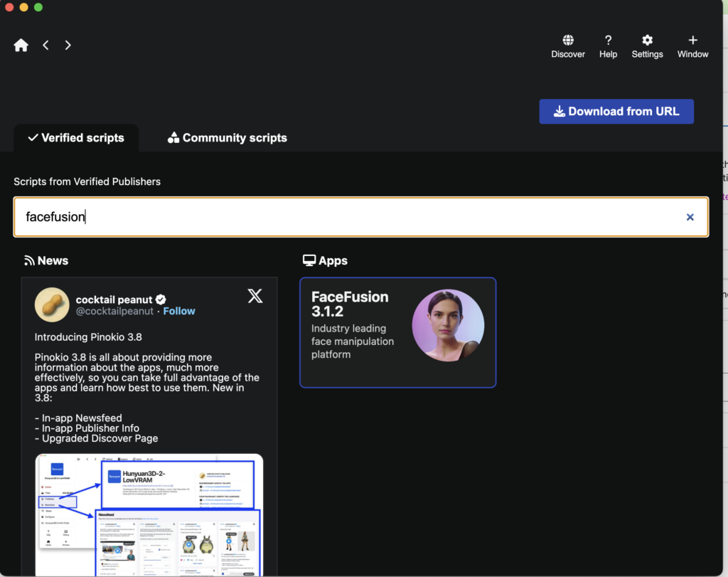Click the FaceFusion portrait thumbnail
The width and height of the screenshot is (728, 577).
448,325
